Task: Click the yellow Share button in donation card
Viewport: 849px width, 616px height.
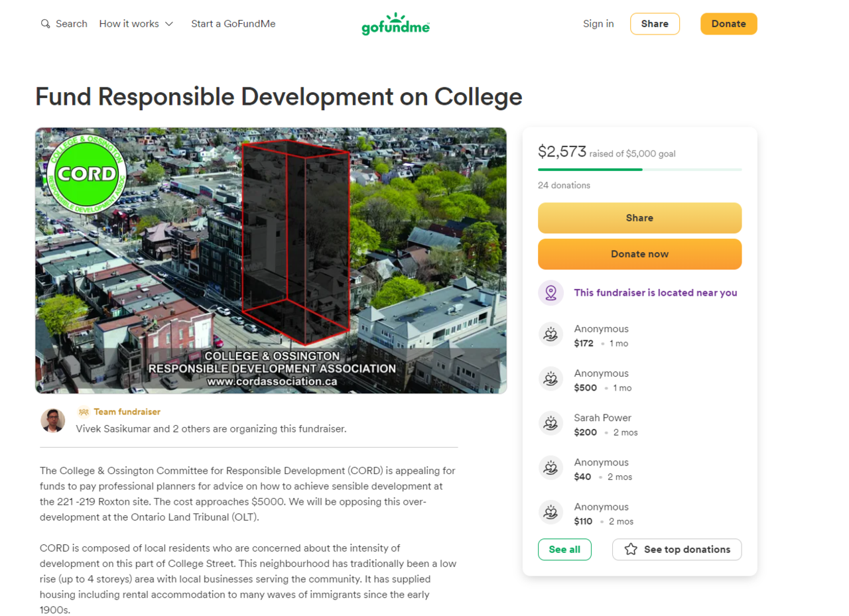Action: [639, 218]
